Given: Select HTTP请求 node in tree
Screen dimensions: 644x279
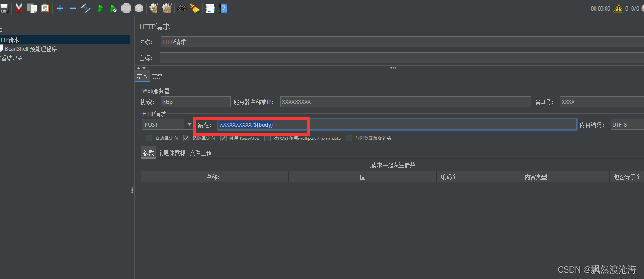Looking at the screenshot, I should coord(65,40).
